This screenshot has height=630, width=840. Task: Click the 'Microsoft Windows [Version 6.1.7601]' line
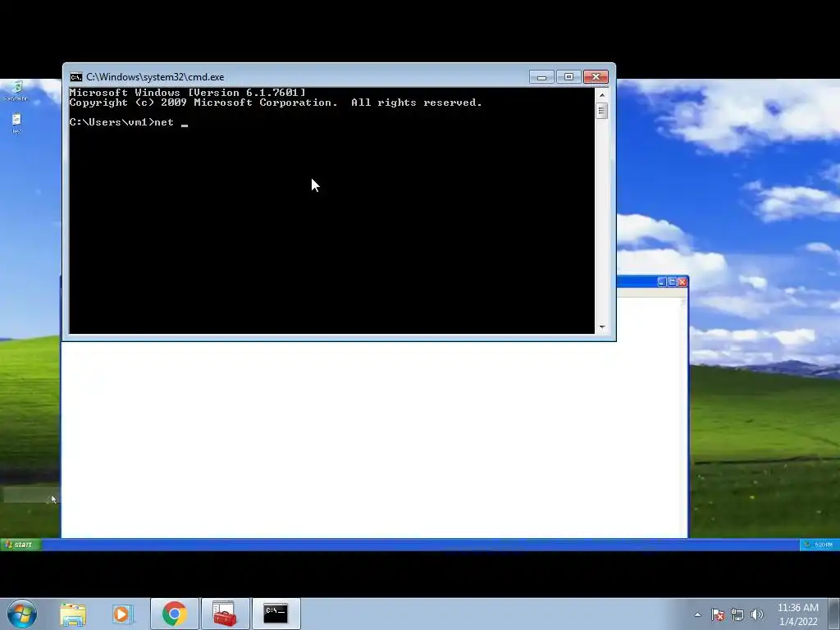pos(188,93)
